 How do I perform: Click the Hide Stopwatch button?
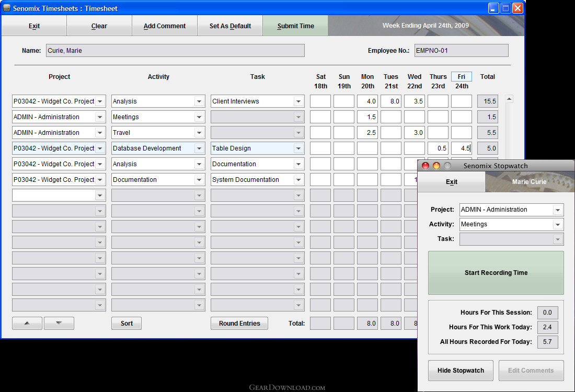[x=461, y=371]
